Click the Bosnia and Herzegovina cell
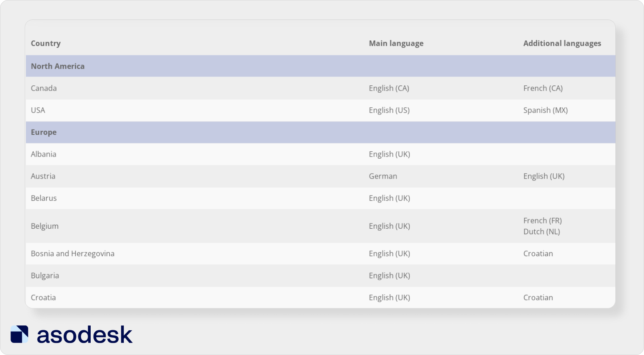The height and width of the screenshot is (355, 644). point(72,253)
